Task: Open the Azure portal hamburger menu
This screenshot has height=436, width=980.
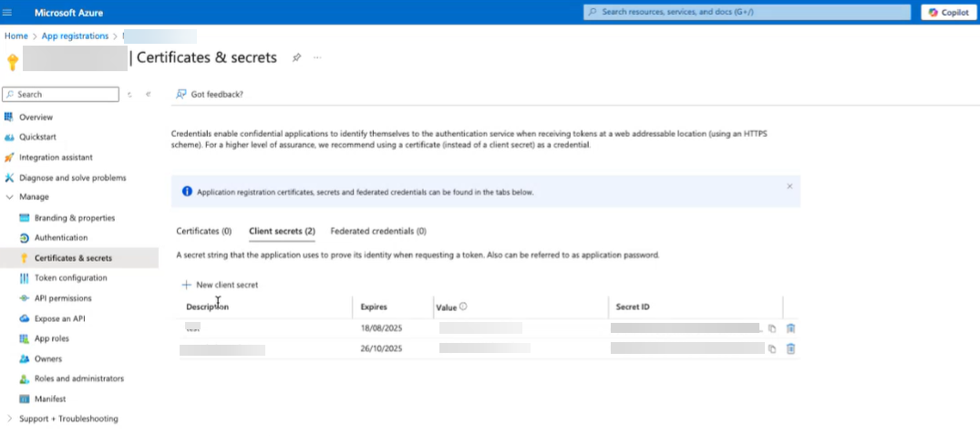Action: (7, 13)
